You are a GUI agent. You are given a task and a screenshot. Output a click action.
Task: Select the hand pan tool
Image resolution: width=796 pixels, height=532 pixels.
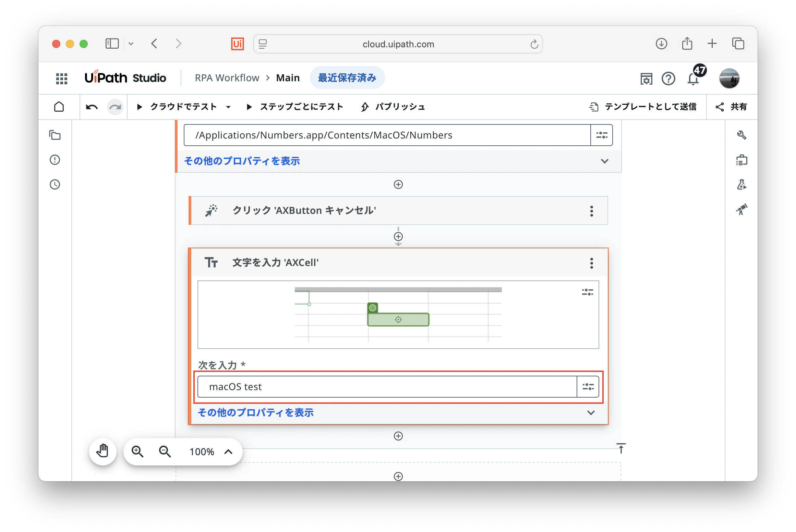tap(102, 451)
